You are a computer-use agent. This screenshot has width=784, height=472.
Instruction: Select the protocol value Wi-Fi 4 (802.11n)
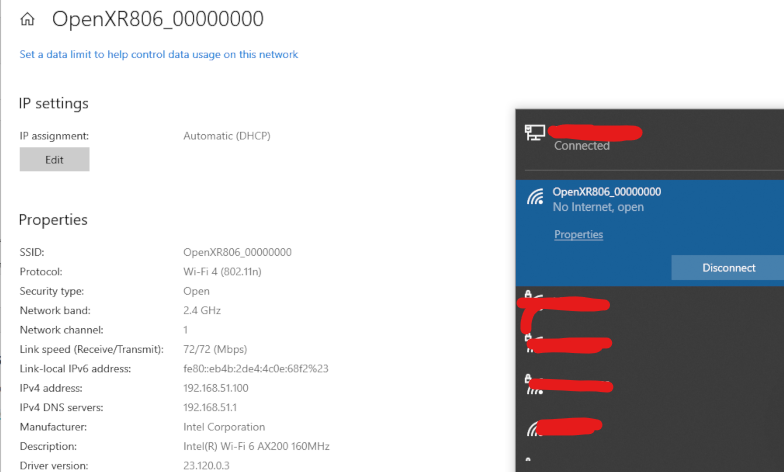(222, 272)
